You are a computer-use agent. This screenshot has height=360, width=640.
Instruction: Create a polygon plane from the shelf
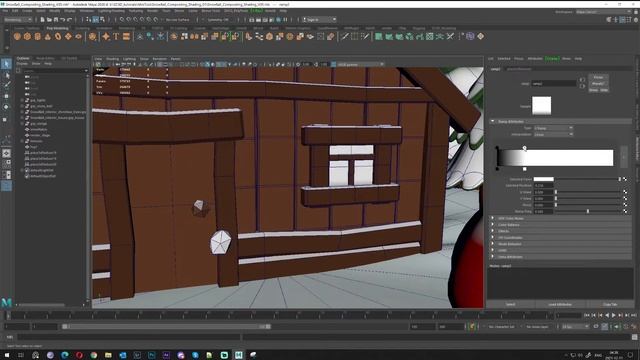coord(68,37)
